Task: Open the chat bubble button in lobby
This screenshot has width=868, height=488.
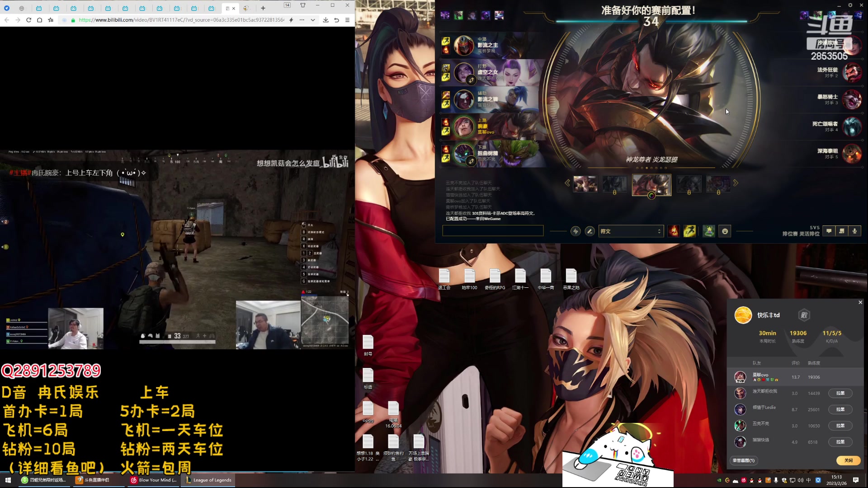Action: point(829,231)
